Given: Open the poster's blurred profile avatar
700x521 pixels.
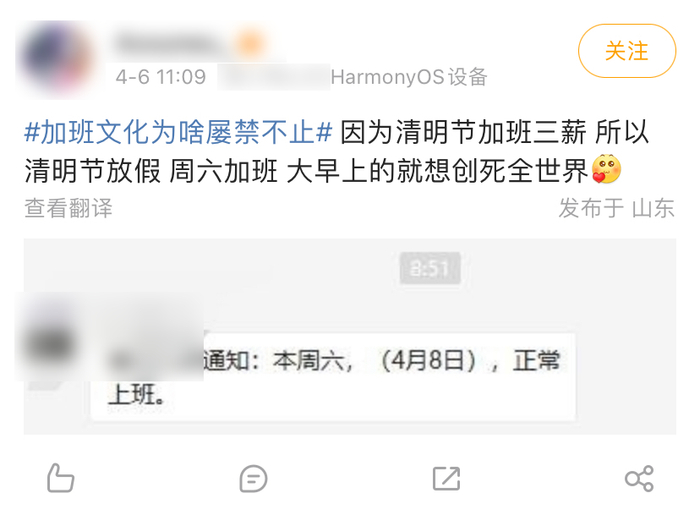Looking at the screenshot, I should pos(57,58).
